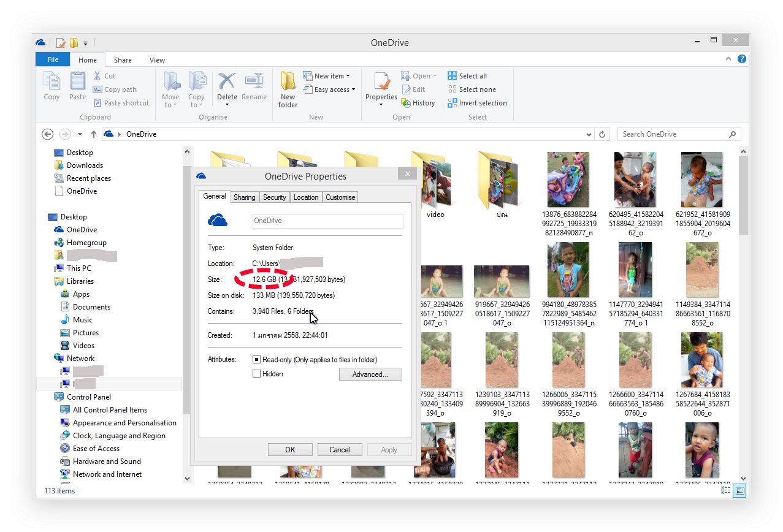Open the Security tab in Properties

pos(274,197)
